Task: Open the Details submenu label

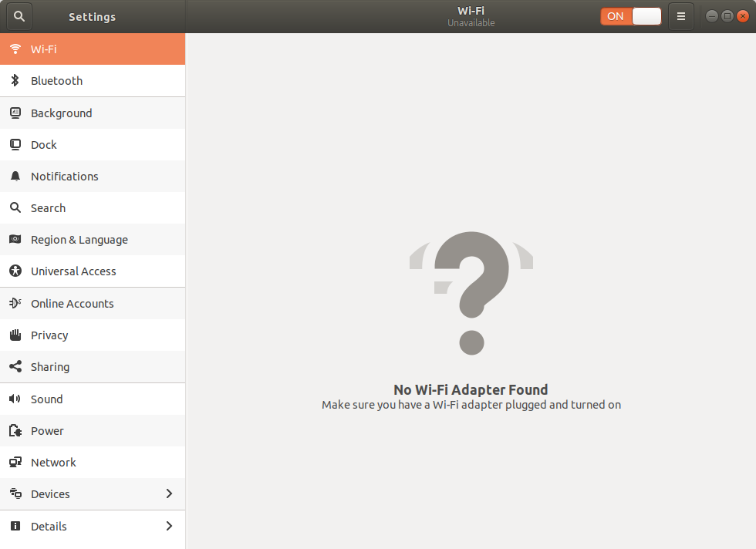Action: tap(49, 527)
